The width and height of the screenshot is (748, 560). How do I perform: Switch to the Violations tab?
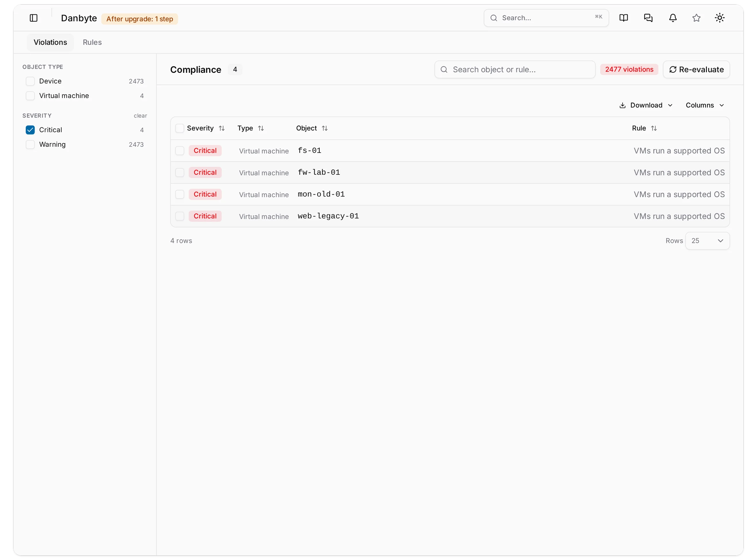coord(50,42)
